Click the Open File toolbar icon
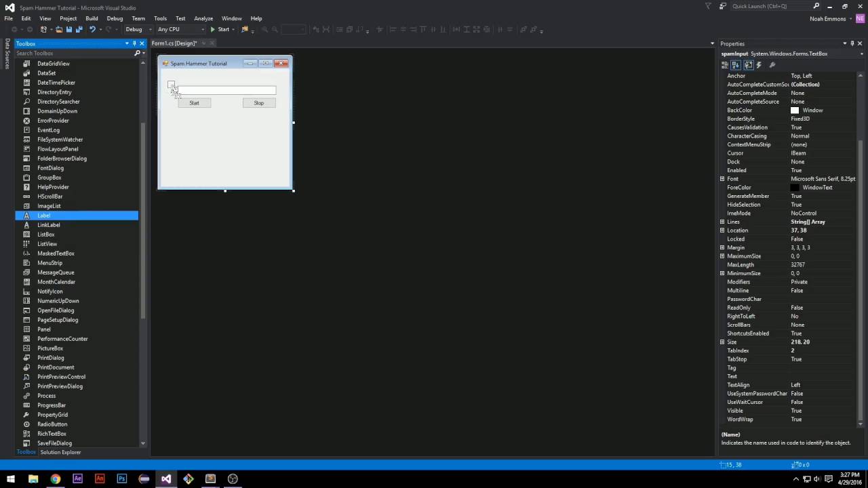The image size is (868, 488). [59, 29]
